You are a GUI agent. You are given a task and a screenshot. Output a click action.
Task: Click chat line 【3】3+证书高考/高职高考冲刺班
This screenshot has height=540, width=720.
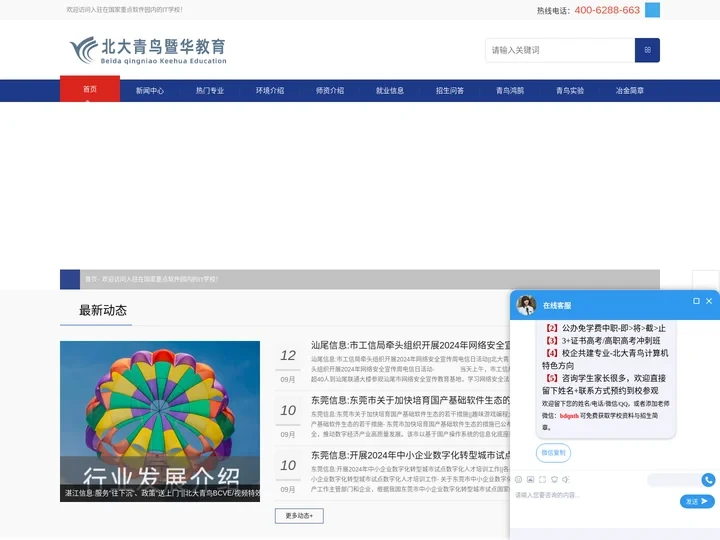pyautogui.click(x=603, y=341)
